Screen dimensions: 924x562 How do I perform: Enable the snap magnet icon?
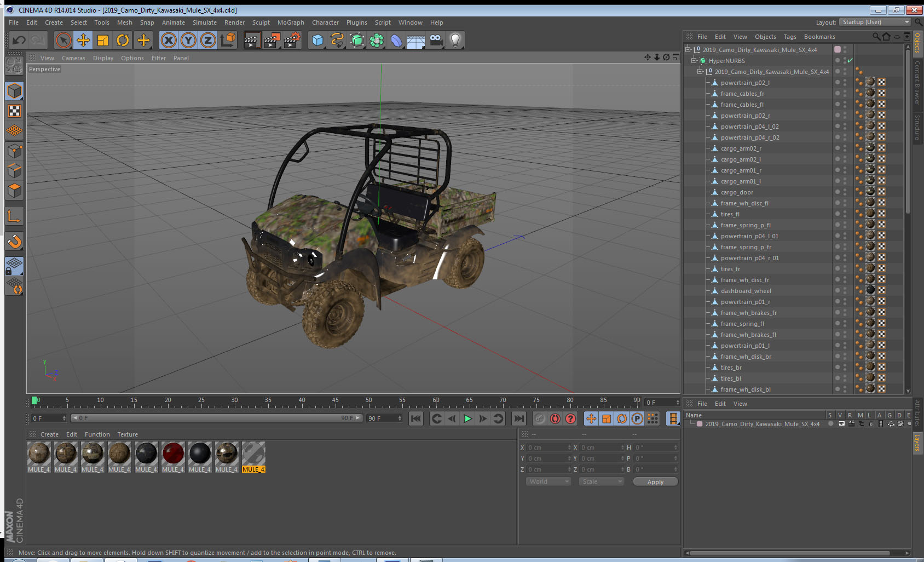pos(15,241)
